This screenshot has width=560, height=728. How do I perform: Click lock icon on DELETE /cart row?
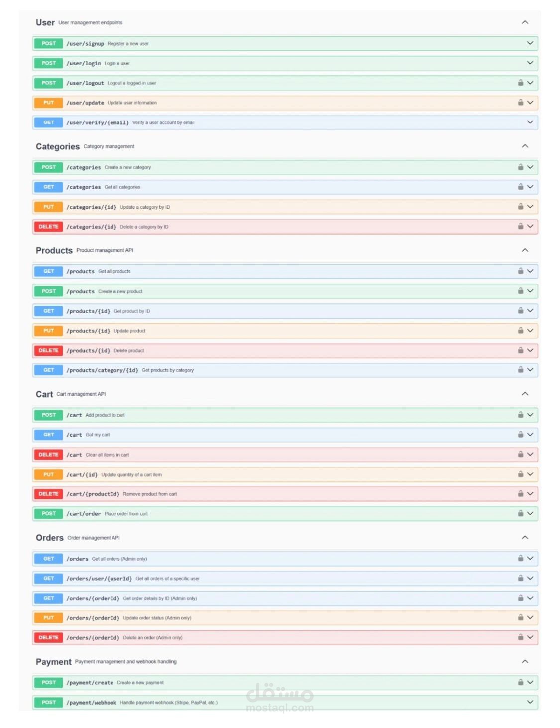tap(520, 454)
